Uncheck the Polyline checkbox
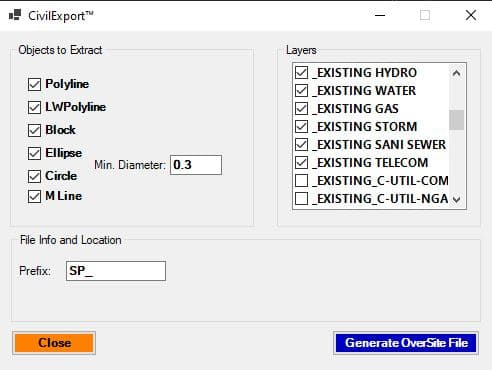 (x=34, y=84)
